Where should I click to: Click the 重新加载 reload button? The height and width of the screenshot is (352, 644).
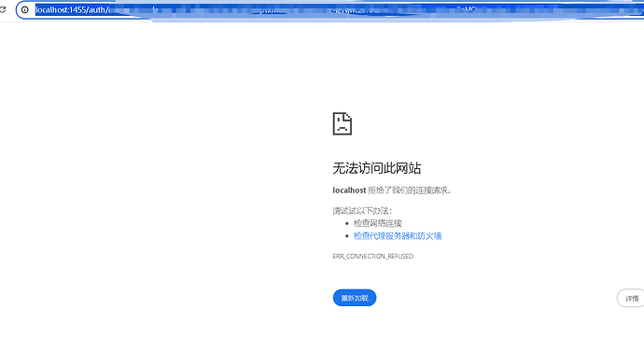(355, 298)
